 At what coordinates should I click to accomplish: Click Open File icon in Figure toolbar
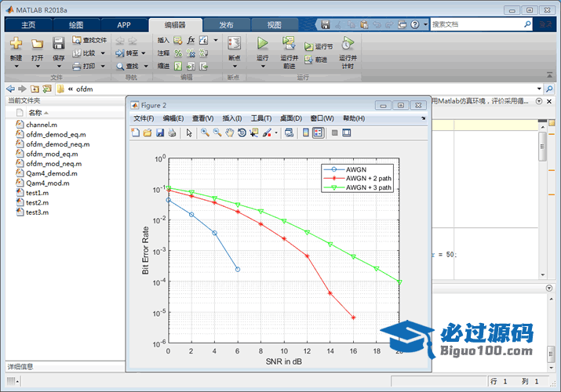pos(148,132)
